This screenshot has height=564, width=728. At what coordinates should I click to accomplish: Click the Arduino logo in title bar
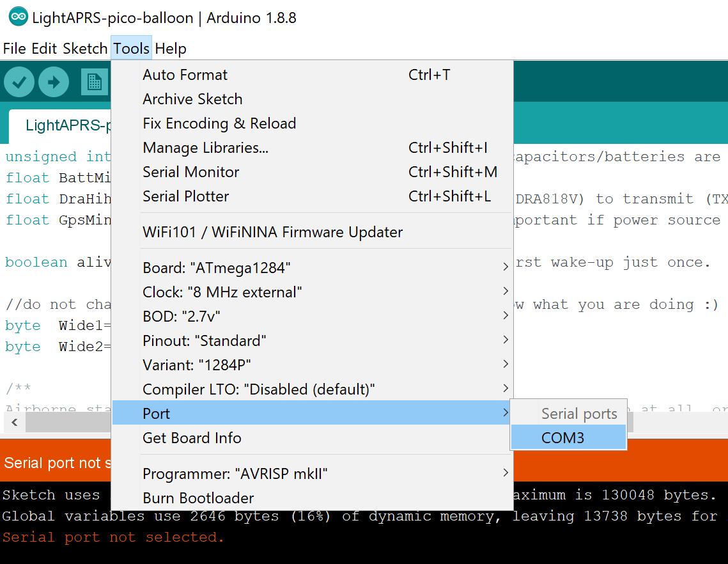[x=19, y=17]
